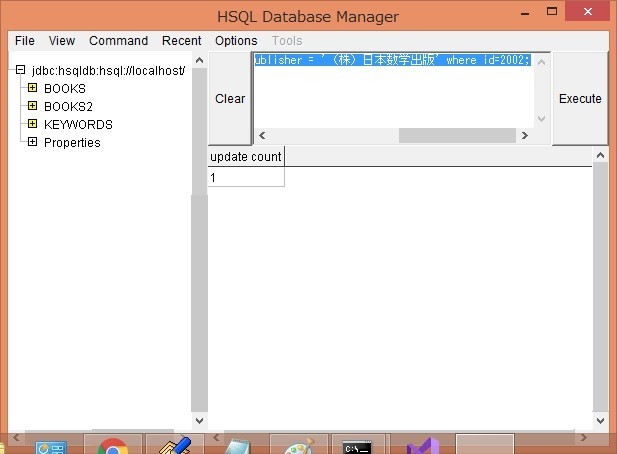Viewport: 617px width, 454px height.
Task: Open the Command menu
Action: point(118,41)
